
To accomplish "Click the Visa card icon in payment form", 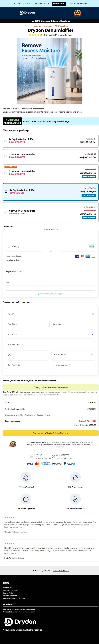I will click(77, 256).
